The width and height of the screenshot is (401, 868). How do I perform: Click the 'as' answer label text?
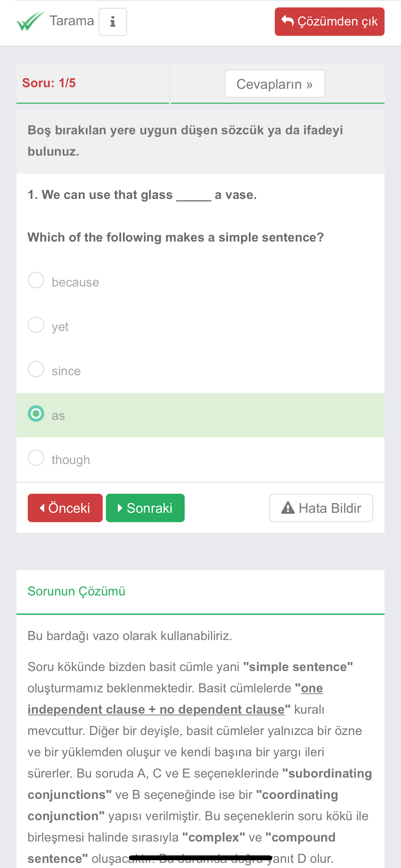click(x=58, y=416)
